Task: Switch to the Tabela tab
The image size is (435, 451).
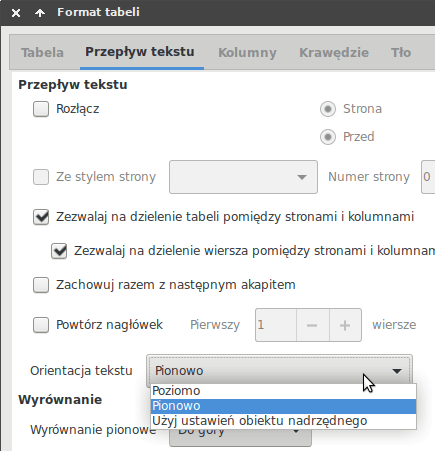Action: [42, 53]
